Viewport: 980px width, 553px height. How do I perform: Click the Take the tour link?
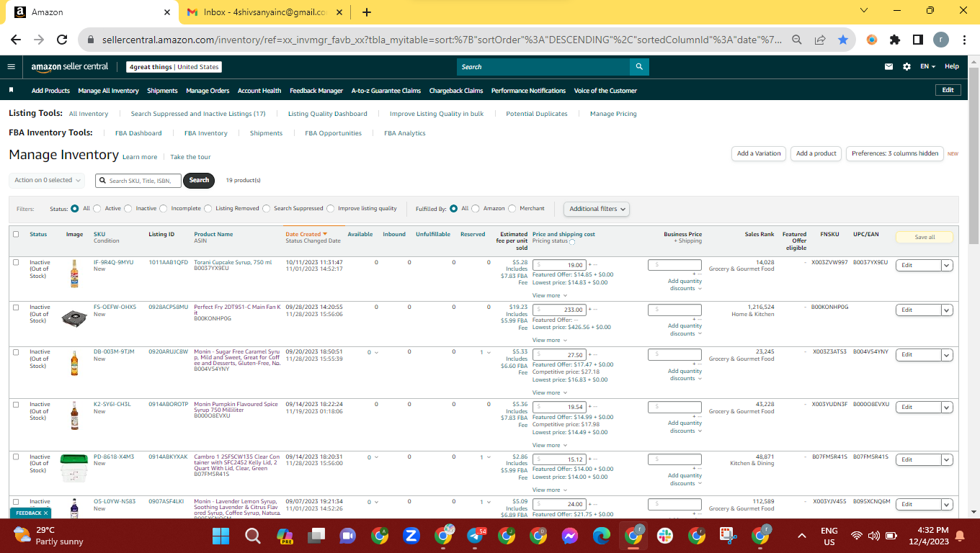(x=190, y=157)
